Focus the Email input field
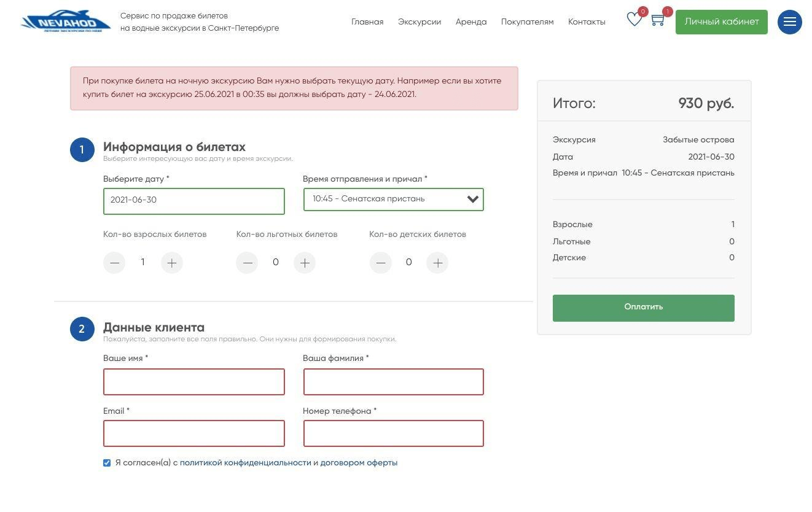This screenshot has height=512, width=812. tap(193, 433)
